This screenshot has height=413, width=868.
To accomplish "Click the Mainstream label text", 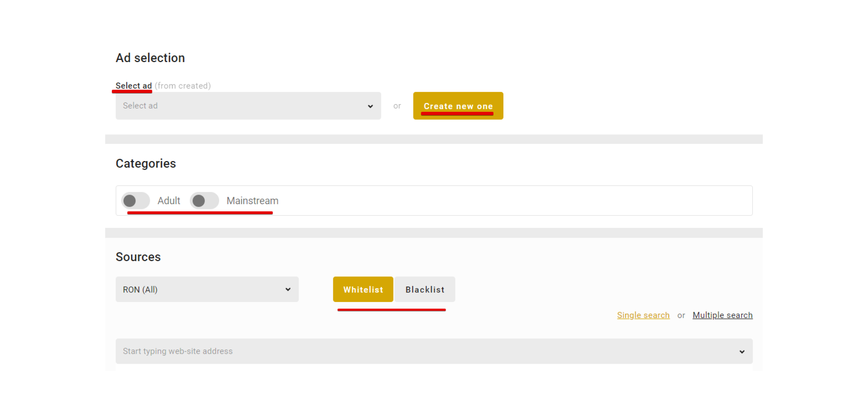I will click(252, 200).
